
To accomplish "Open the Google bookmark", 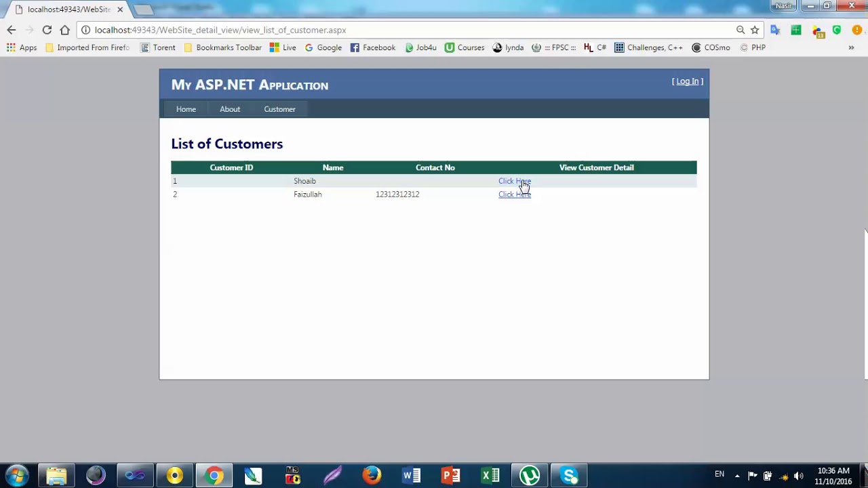I will point(323,47).
